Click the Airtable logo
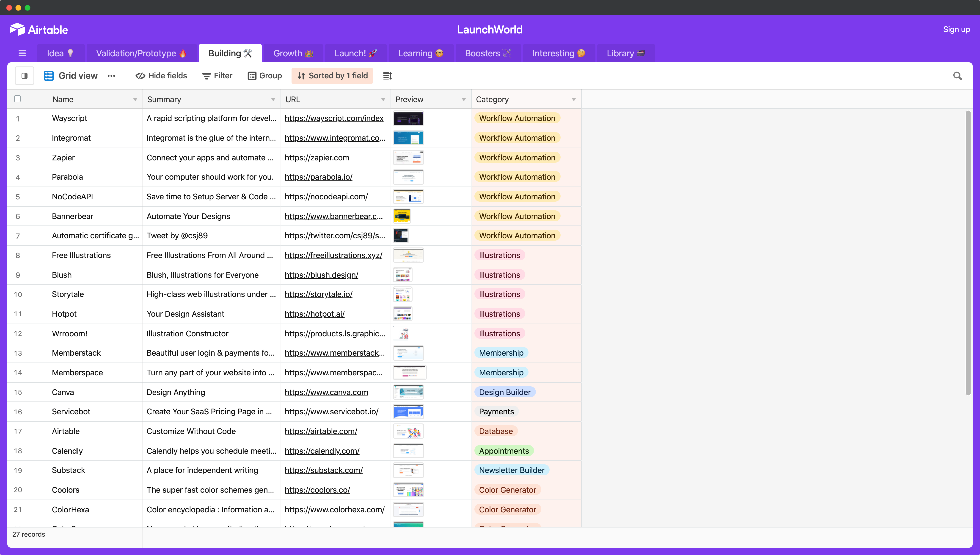 pyautogui.click(x=39, y=29)
